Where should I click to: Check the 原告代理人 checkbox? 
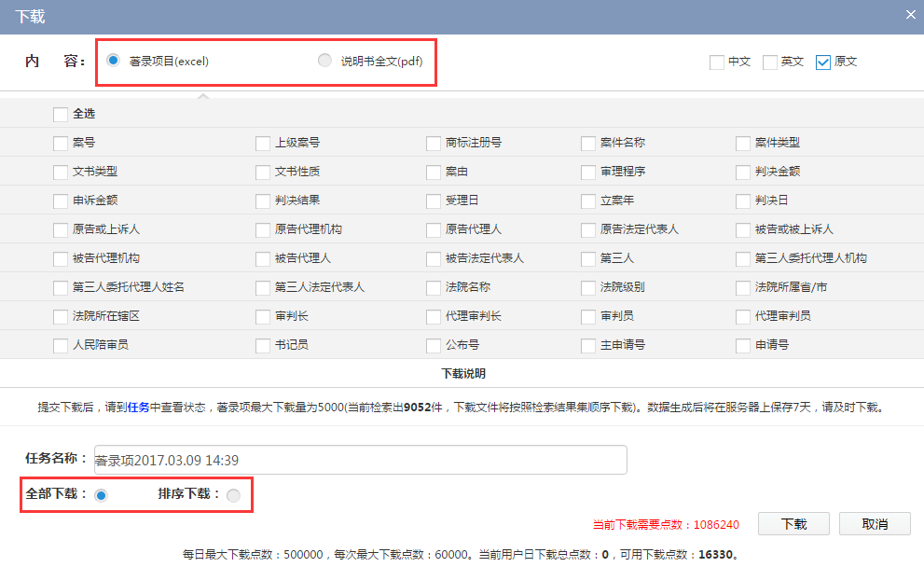click(x=434, y=230)
